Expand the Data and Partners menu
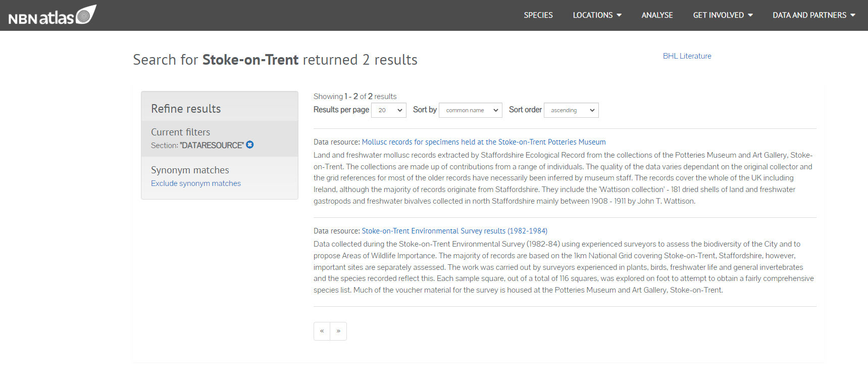Image resolution: width=868 pixels, height=377 pixels. pos(813,15)
